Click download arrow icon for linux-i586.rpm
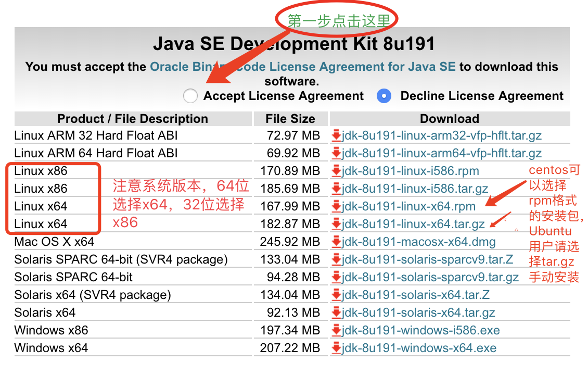The width and height of the screenshot is (588, 374). (x=336, y=170)
